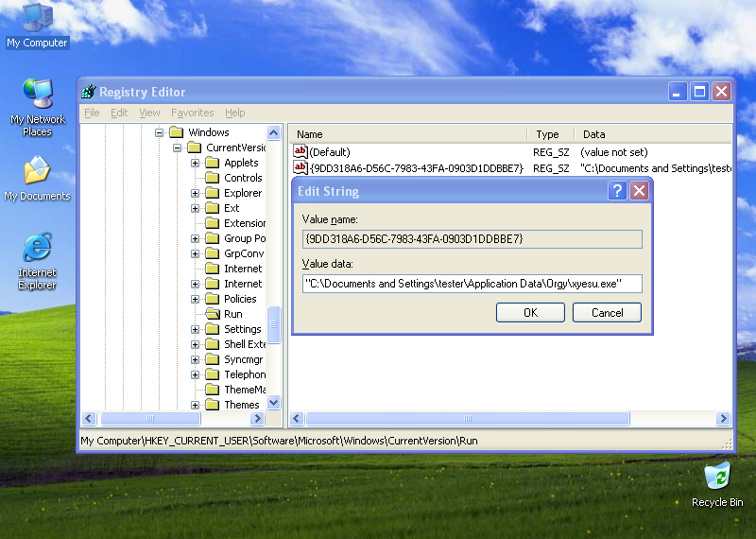This screenshot has height=539, width=756.
Task: Collapse the Windows registry key
Action: [x=160, y=132]
